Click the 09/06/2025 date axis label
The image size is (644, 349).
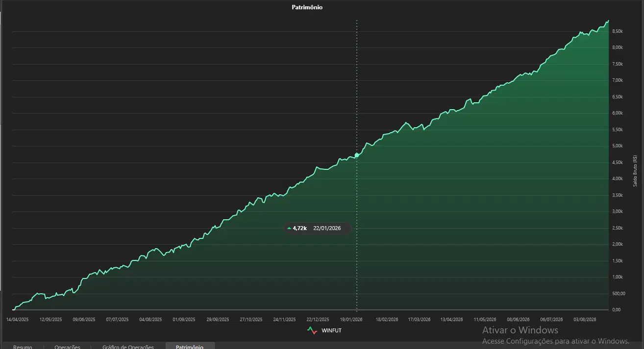84,319
